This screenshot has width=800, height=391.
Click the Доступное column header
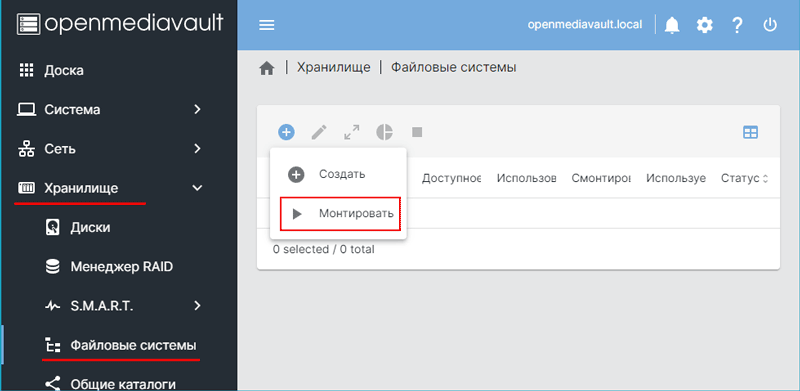point(452,178)
